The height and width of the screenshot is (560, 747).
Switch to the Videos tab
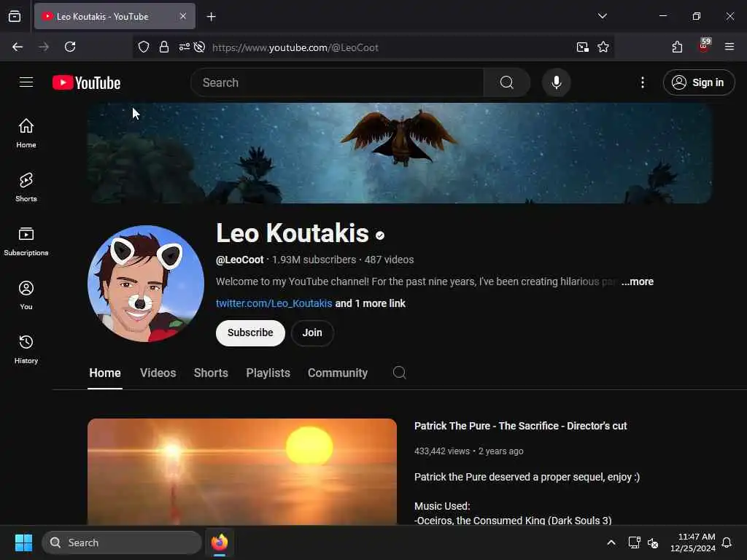click(x=158, y=373)
